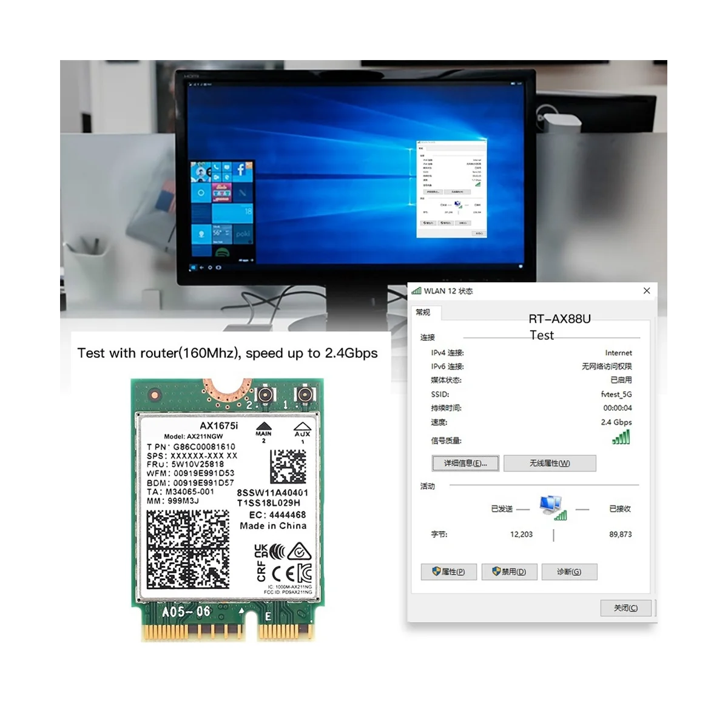The image size is (728, 728).
Task: Click the duration value 00:00:04
Action: coord(618,408)
